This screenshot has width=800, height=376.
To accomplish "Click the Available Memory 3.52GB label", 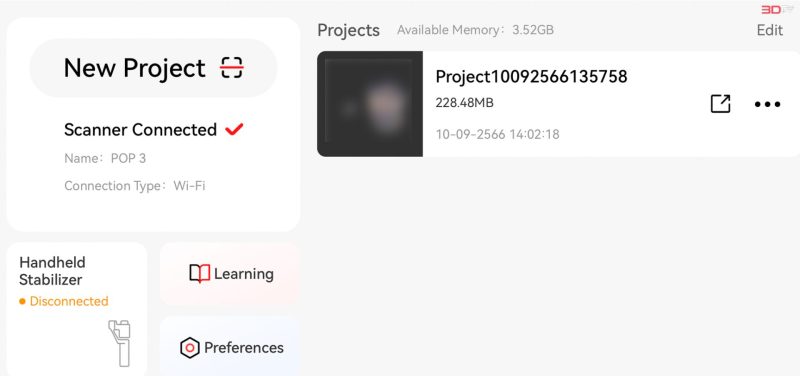I will click(x=476, y=30).
